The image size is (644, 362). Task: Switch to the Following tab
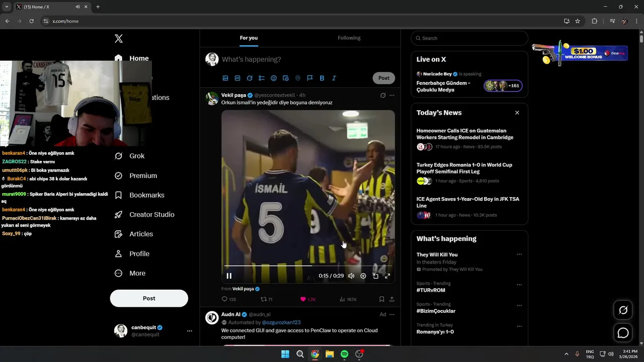pyautogui.click(x=349, y=38)
